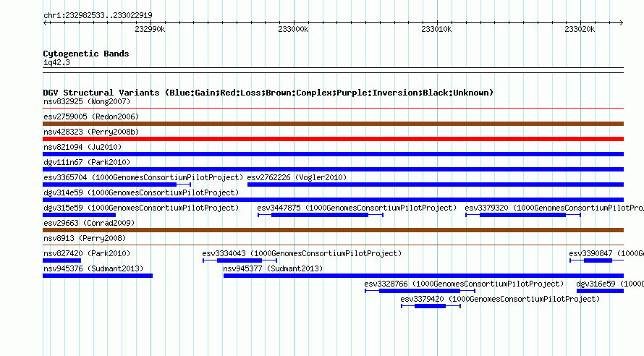Click the chr1:232982533..233022919 coordinate text
The width and height of the screenshot is (644, 356).
[98, 15]
